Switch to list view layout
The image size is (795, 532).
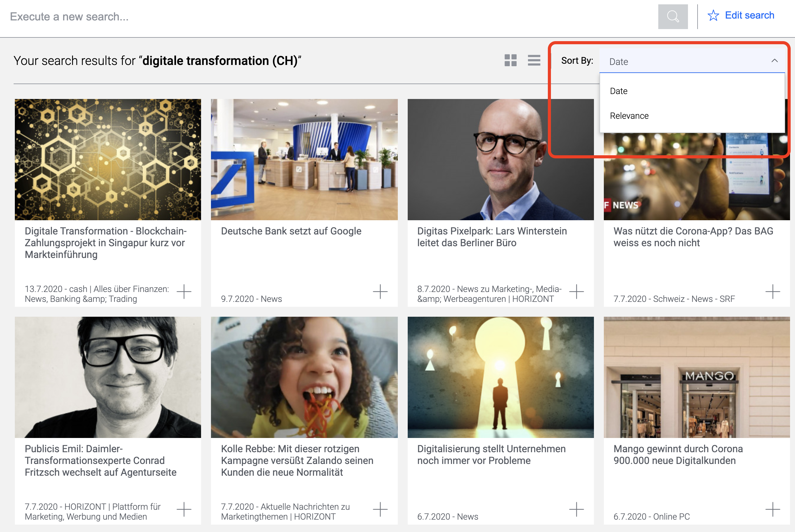(534, 61)
